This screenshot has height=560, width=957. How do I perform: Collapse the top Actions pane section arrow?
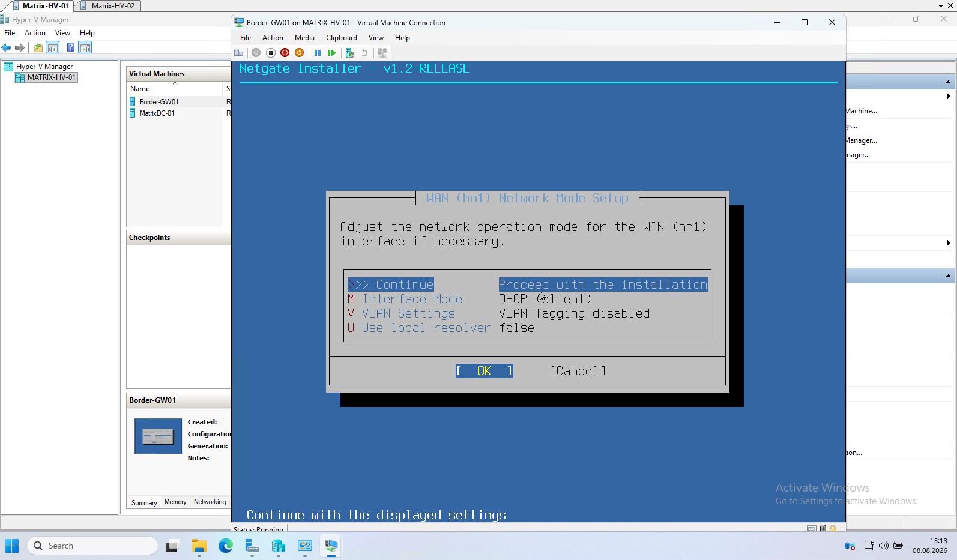click(x=948, y=82)
